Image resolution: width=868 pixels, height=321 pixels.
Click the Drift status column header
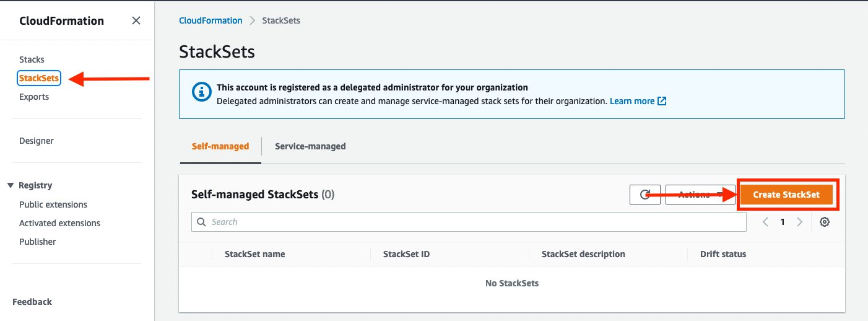pyautogui.click(x=723, y=254)
